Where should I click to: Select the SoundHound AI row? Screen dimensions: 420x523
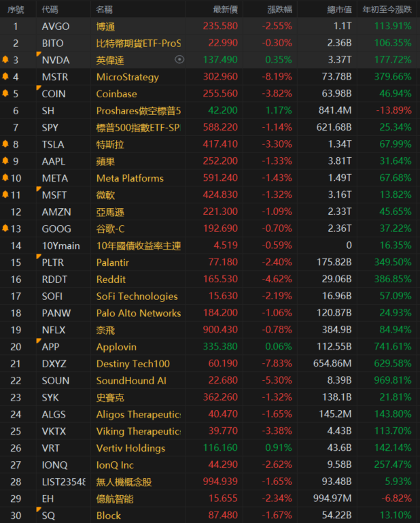click(x=131, y=381)
